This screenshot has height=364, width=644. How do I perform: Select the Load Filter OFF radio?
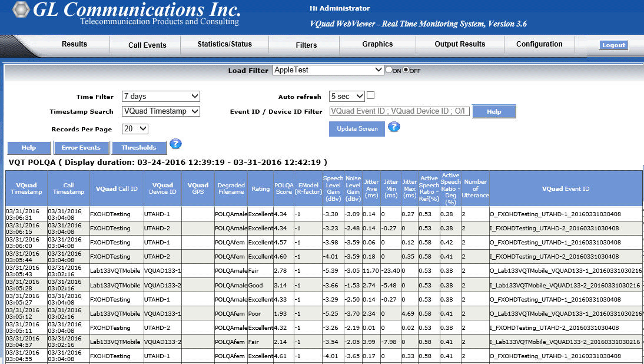406,70
